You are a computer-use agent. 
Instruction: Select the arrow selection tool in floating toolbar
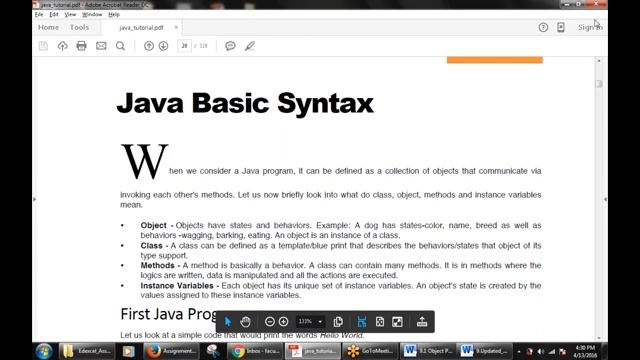[x=228, y=322]
